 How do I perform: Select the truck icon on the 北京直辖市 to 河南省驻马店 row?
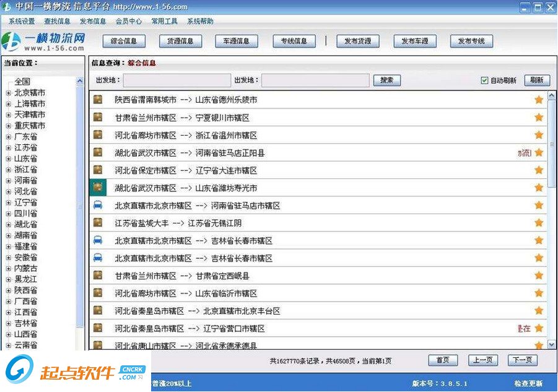click(x=99, y=206)
